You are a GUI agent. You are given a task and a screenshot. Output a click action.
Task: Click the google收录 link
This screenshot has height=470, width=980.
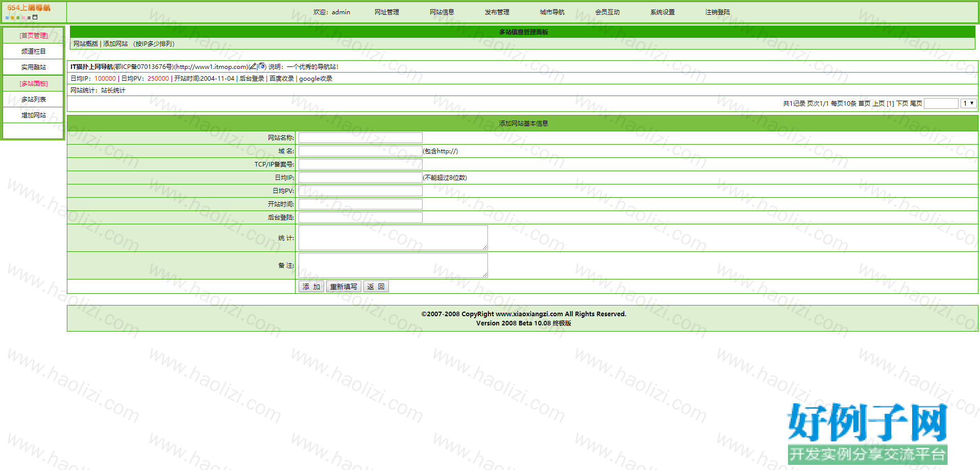315,79
